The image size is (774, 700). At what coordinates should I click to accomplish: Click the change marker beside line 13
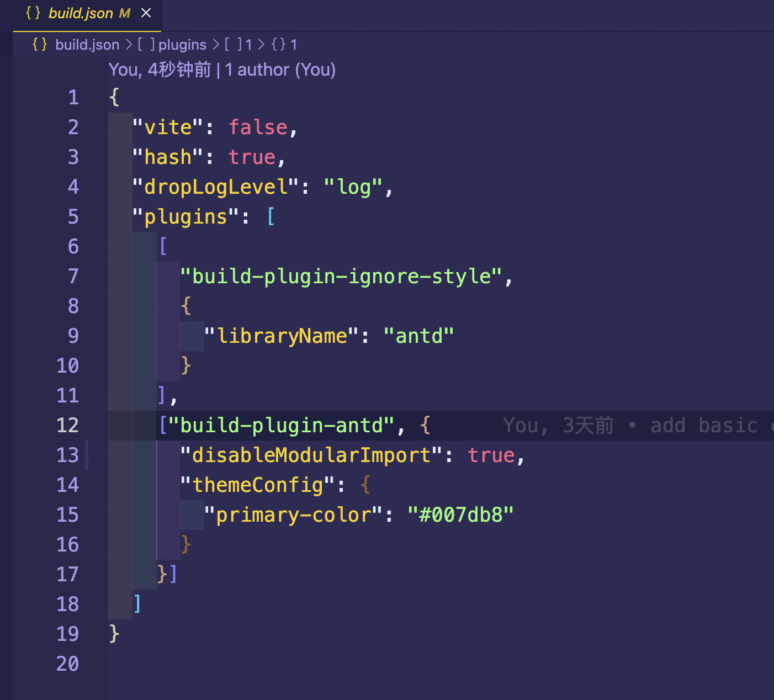pyautogui.click(x=88, y=455)
